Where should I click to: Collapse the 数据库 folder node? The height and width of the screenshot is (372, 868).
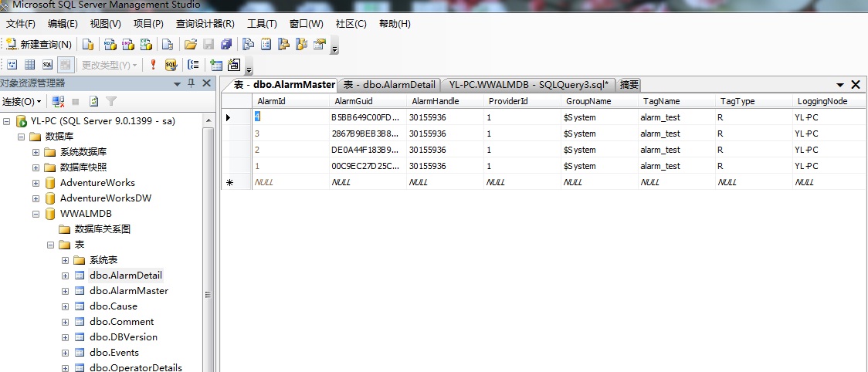click(x=21, y=136)
